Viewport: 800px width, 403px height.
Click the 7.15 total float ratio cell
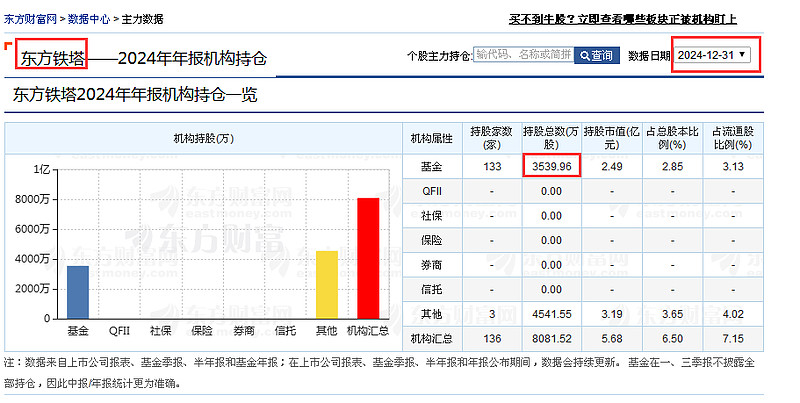[x=733, y=339]
